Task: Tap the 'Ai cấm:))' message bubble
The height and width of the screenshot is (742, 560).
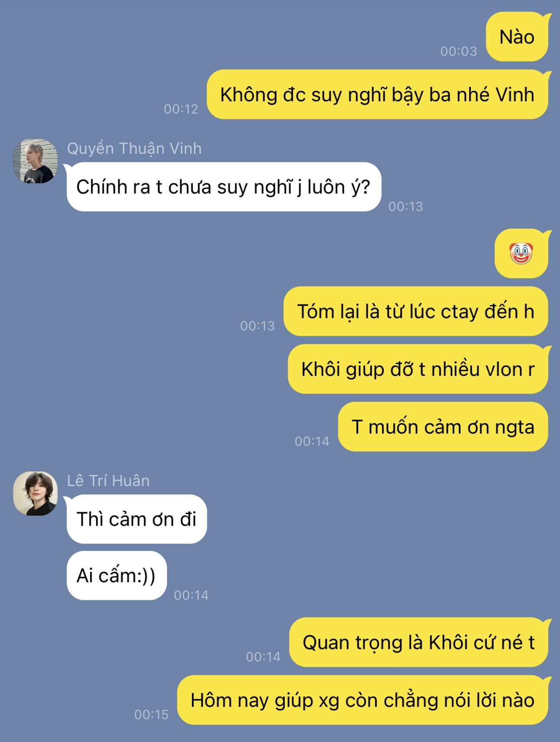Action: pos(116,575)
